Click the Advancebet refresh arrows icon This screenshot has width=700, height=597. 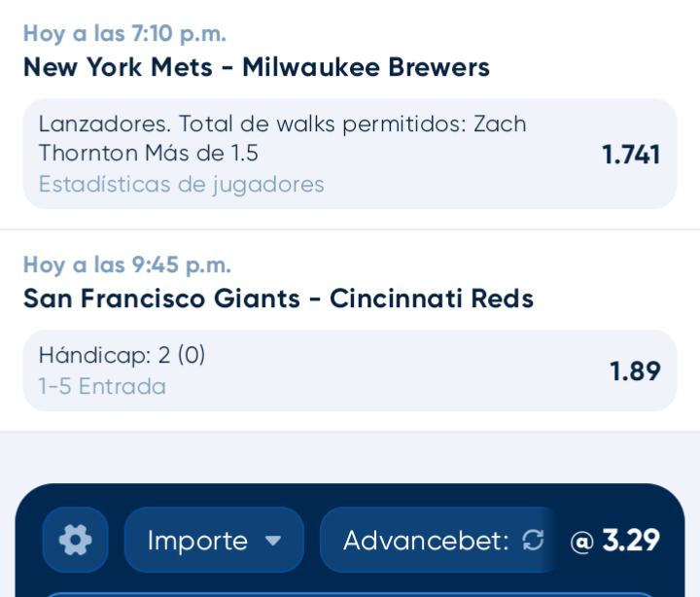pos(533,540)
